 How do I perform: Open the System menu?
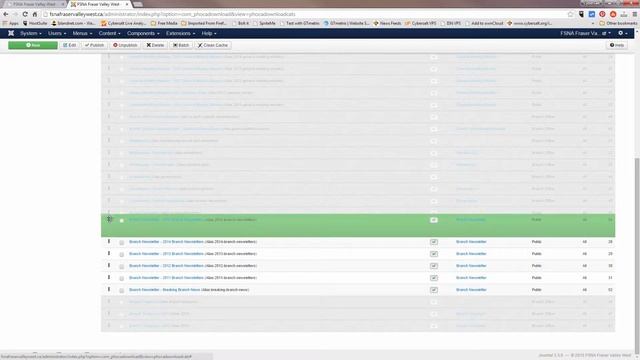pos(31,33)
